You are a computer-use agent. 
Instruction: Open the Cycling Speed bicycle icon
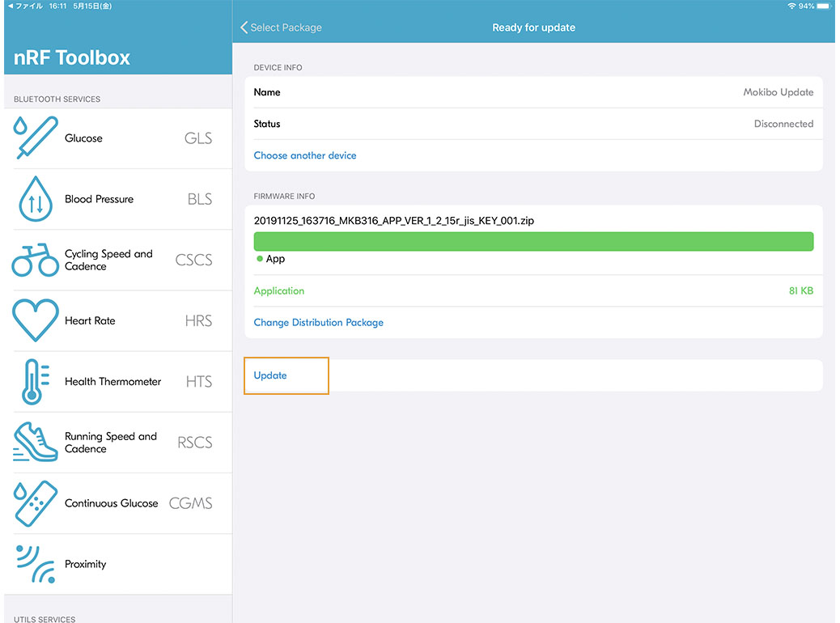click(36, 260)
